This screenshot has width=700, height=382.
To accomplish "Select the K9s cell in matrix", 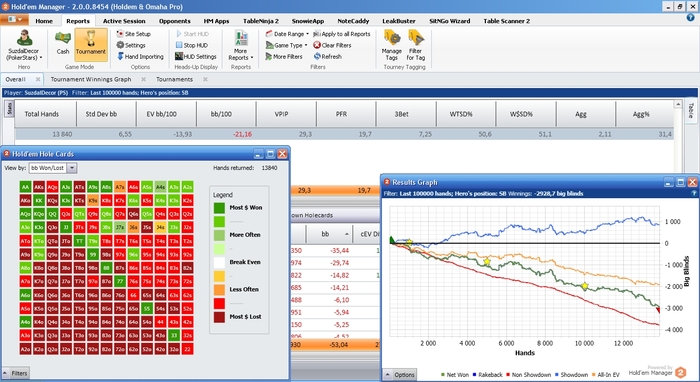I will pyautogui.click(x=93, y=201).
